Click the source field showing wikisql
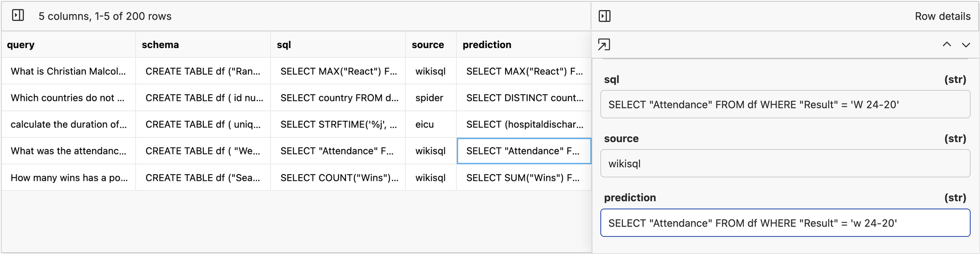 point(785,164)
